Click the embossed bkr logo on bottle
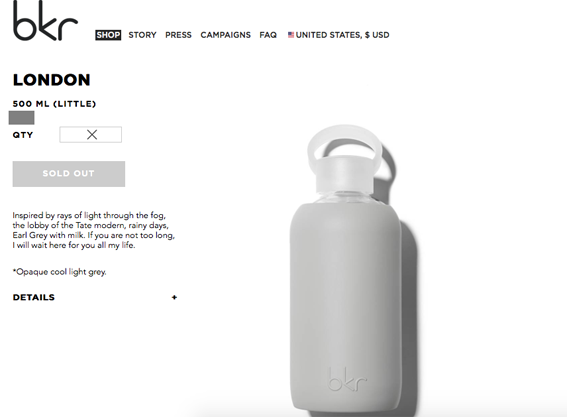Screen dimensions: 567x417 click(x=347, y=379)
